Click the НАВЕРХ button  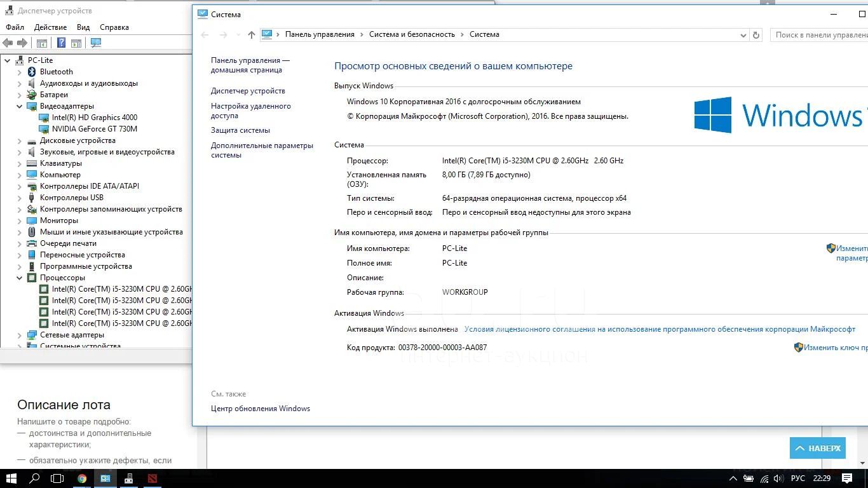click(x=818, y=448)
